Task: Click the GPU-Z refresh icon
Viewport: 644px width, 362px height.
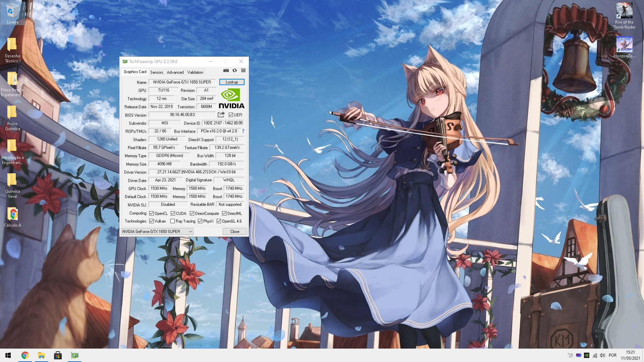Action: point(235,70)
